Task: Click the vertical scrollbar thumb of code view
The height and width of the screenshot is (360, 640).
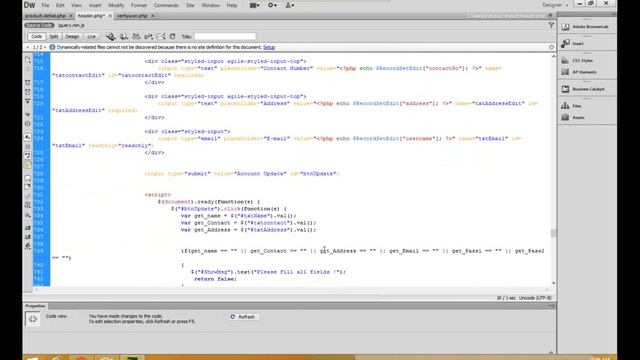Action: tap(553, 233)
